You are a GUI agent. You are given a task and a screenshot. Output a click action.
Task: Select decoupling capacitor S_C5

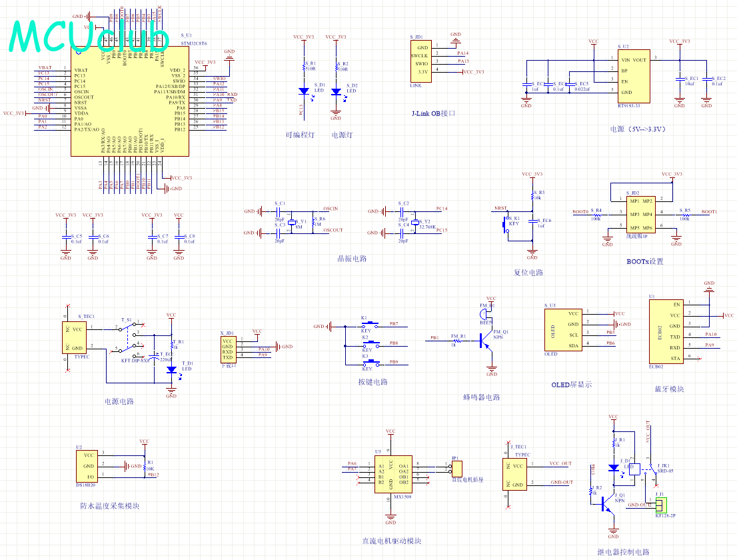(x=66, y=237)
